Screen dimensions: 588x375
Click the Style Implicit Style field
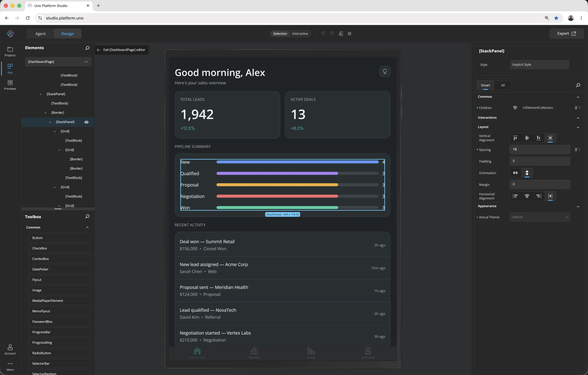pos(539,64)
